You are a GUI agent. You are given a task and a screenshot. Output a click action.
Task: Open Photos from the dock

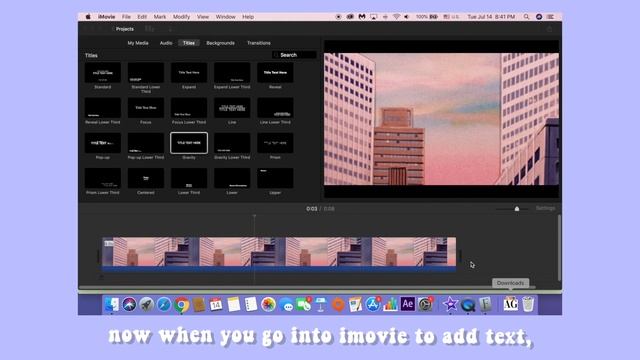click(268, 304)
